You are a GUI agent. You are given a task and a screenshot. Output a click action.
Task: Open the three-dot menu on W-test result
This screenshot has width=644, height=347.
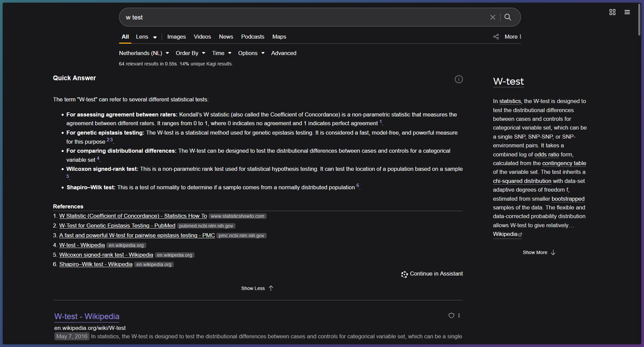click(459, 315)
